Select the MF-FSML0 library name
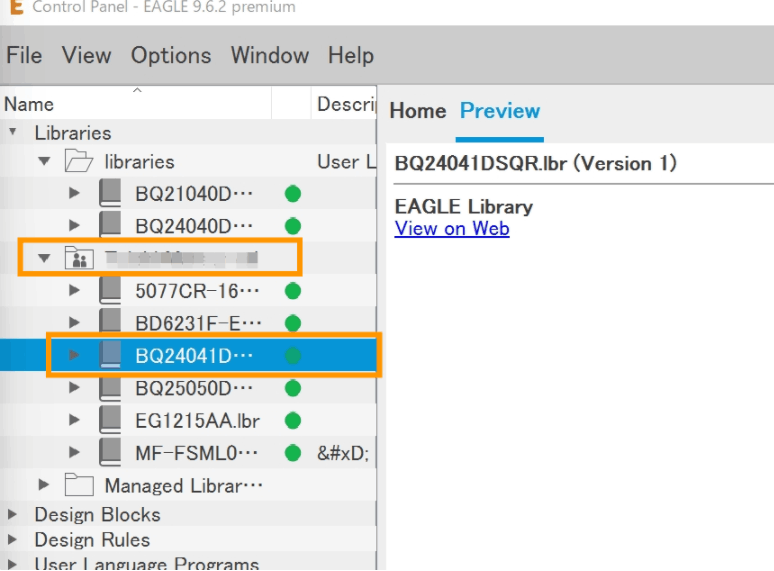The height and width of the screenshot is (571, 774). 196,453
